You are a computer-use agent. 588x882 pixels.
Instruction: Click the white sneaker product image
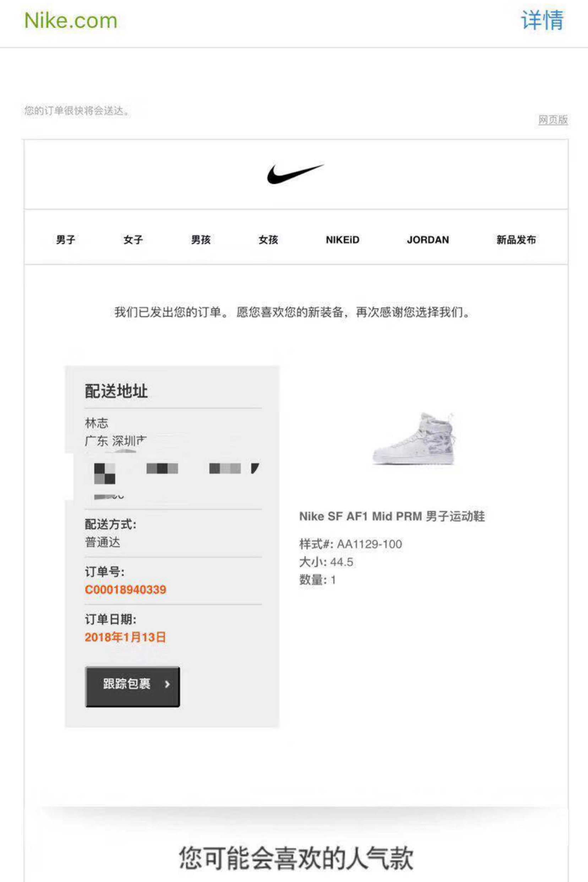(x=414, y=439)
